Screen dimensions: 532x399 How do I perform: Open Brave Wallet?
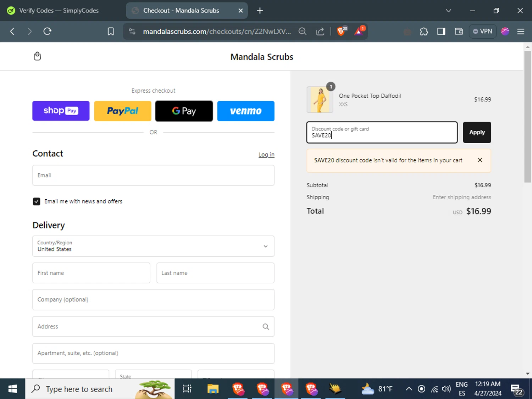[459, 32]
